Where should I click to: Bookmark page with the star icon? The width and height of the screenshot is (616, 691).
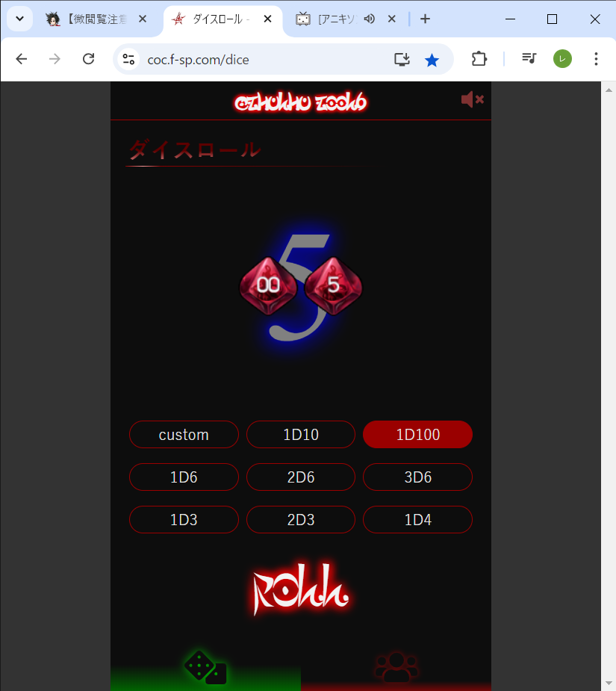[x=432, y=60]
